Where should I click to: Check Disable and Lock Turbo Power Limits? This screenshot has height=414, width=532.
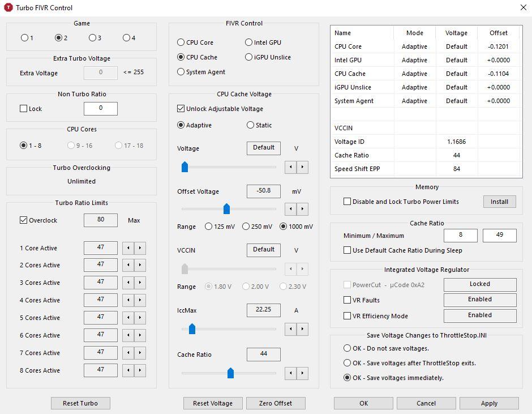click(x=347, y=202)
